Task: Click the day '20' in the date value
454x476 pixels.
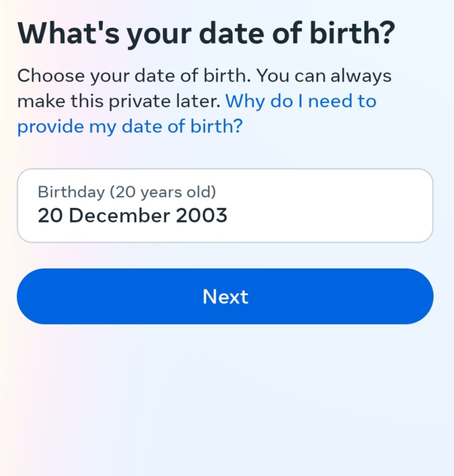Action: (x=50, y=216)
